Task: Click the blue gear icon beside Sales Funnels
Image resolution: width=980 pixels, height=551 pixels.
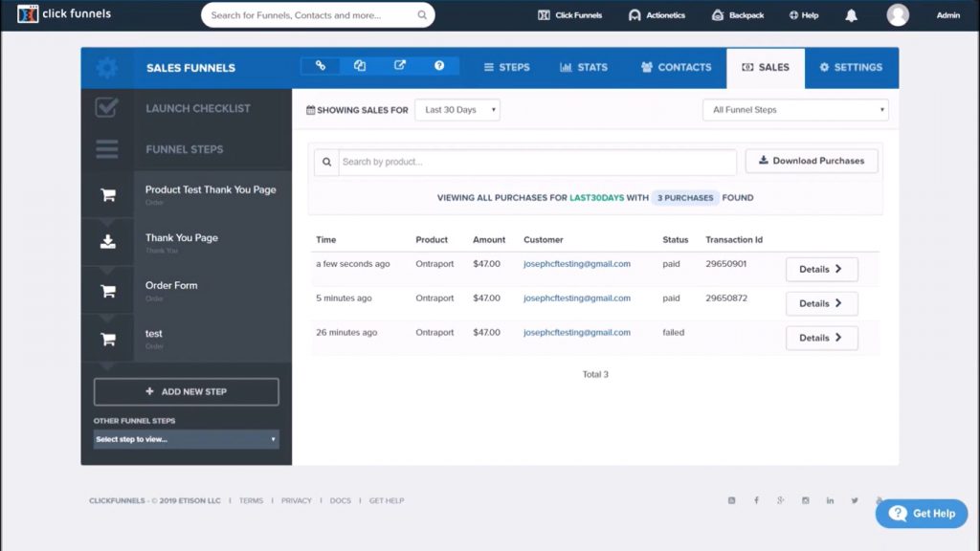Action: pos(107,68)
